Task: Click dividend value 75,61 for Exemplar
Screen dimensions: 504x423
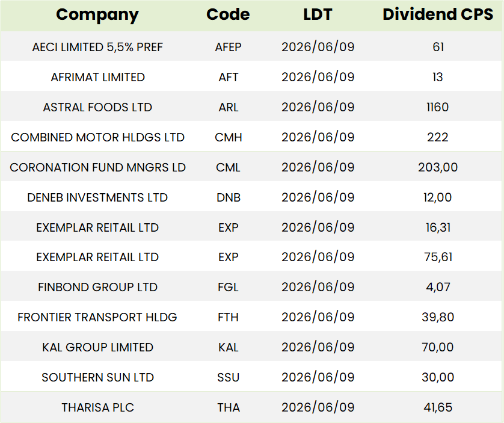Action: [x=438, y=258]
